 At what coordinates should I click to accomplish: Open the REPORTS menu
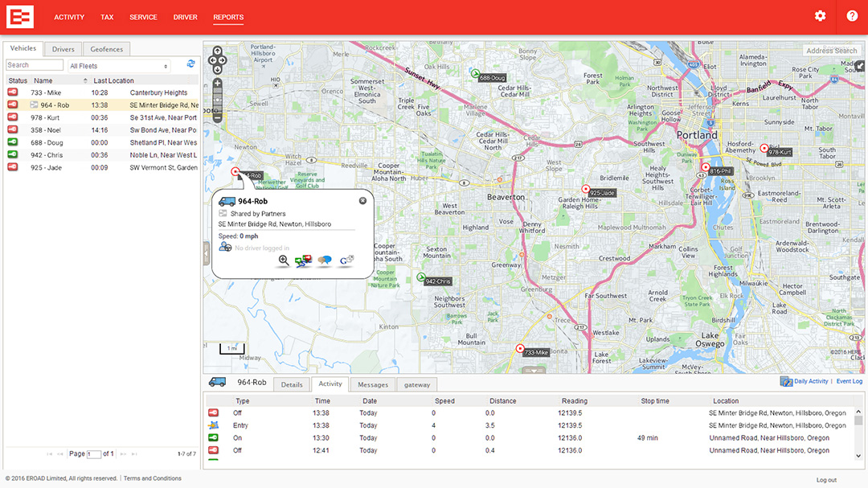[228, 17]
